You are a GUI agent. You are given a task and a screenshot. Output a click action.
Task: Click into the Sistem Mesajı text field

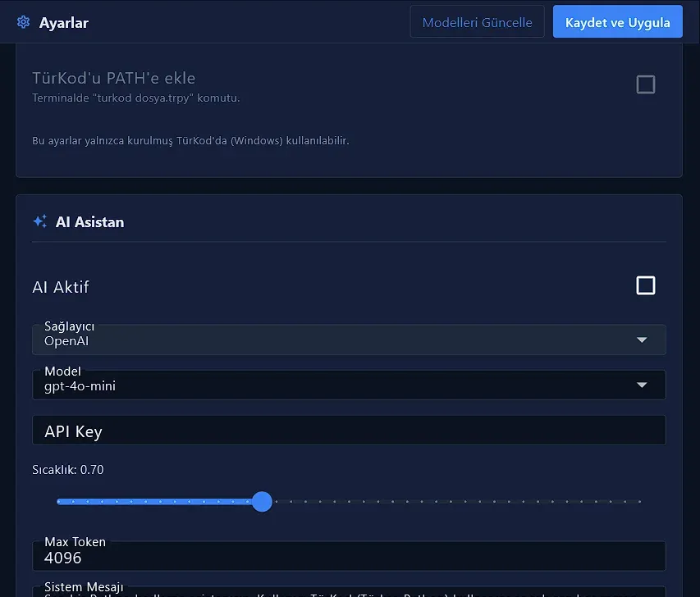[x=349, y=591]
